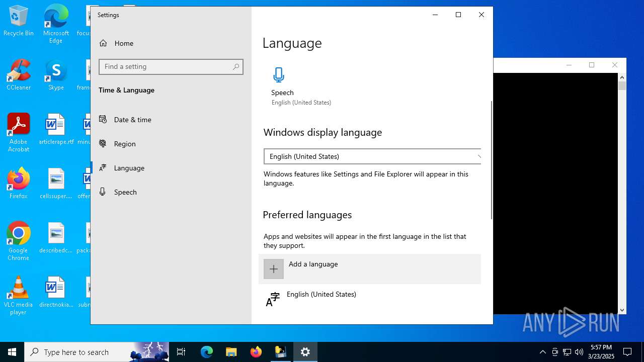Click File Explorer in taskbar
This screenshot has width=644, height=362.
[231, 352]
